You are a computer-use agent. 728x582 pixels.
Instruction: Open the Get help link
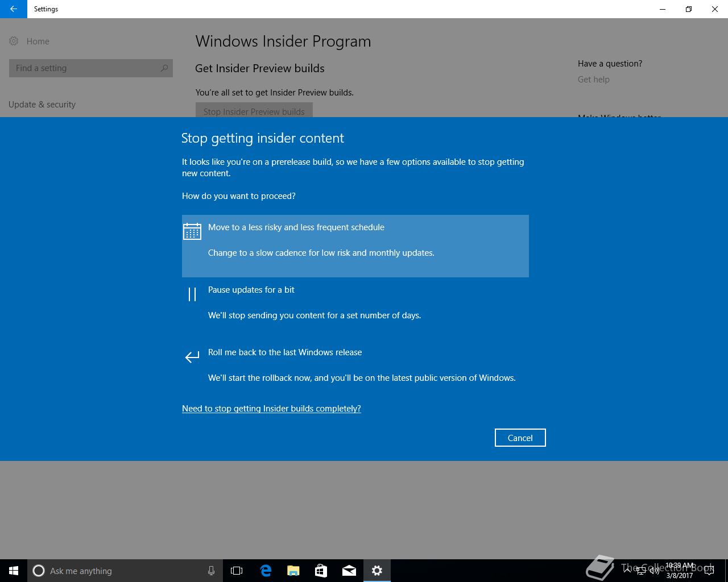(593, 80)
